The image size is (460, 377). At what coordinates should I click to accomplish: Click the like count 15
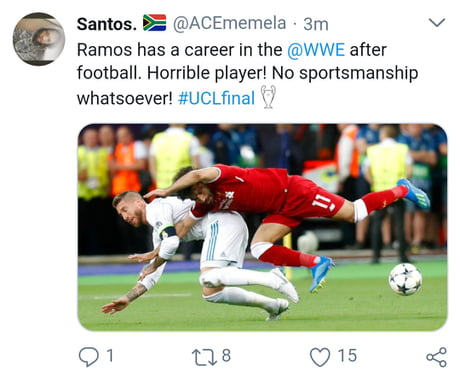(x=347, y=356)
